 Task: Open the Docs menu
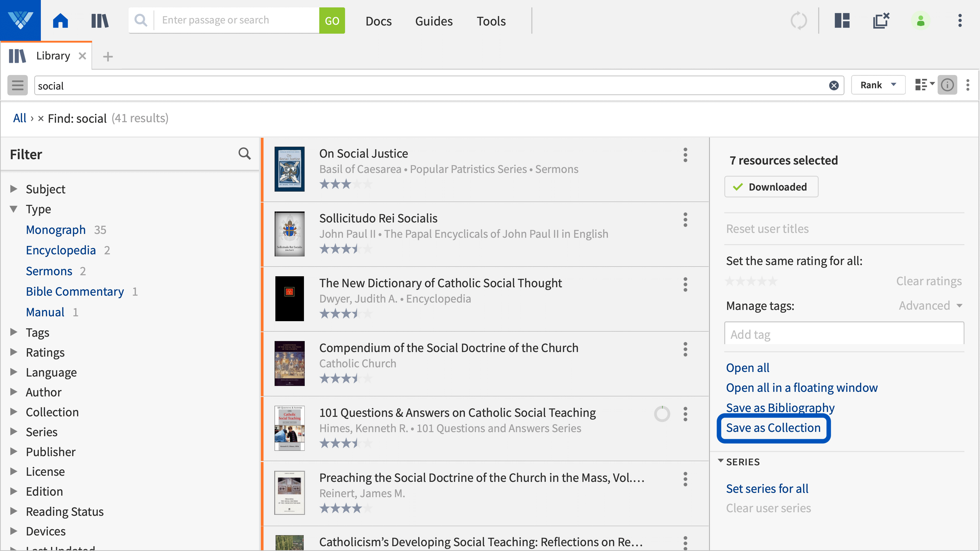[x=378, y=21]
